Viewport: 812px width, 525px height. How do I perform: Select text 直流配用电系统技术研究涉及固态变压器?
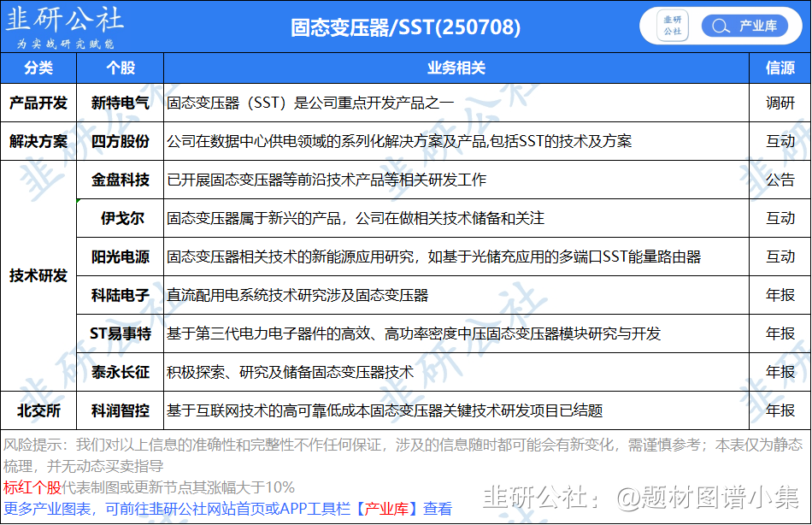tap(297, 295)
